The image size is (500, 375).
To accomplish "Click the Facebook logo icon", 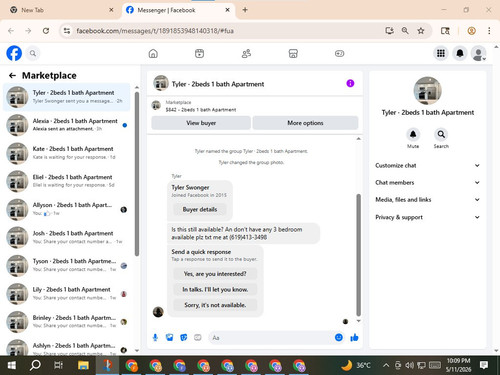I will click(x=14, y=53).
